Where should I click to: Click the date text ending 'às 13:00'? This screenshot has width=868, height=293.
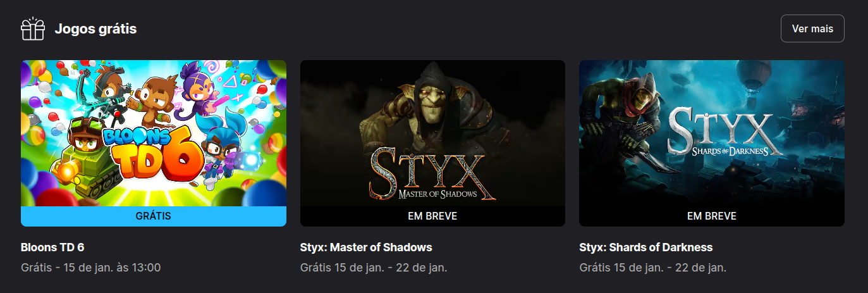(x=91, y=268)
